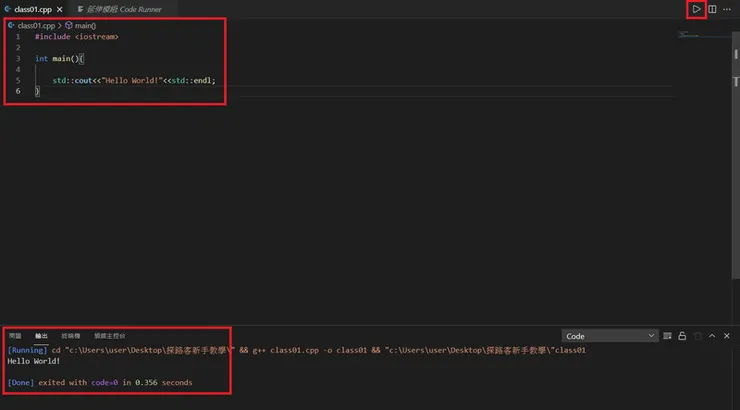Split the editor to the right
The image size is (740, 410).
pyautogui.click(x=712, y=9)
